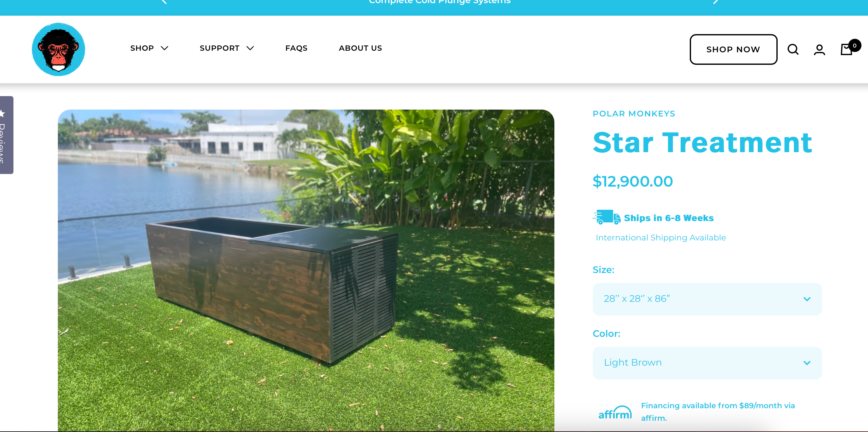Click the cold plunge product image
The width and height of the screenshot is (868, 432).
(x=306, y=270)
